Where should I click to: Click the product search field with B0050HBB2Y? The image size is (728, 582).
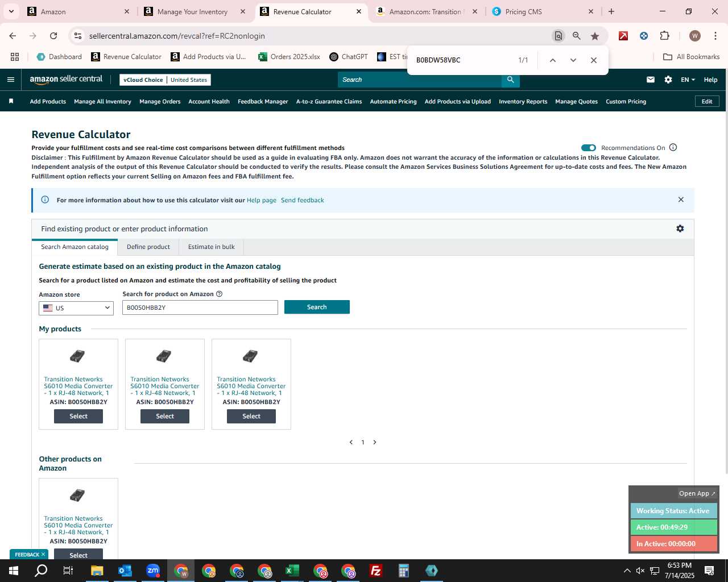200,307
